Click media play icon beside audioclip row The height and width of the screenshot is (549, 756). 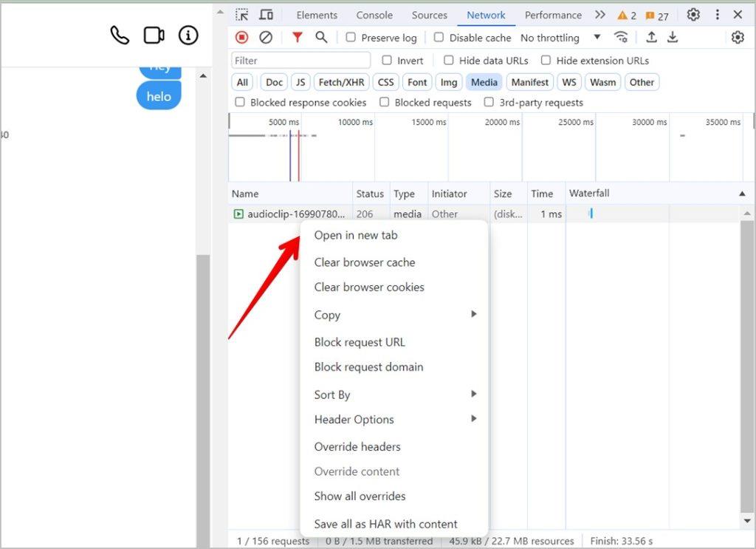click(238, 214)
